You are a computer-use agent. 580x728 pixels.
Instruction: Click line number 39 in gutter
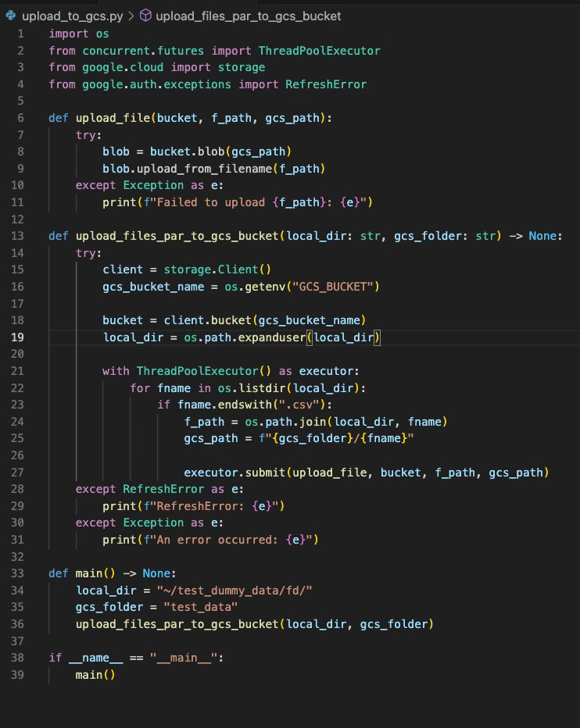click(18, 675)
